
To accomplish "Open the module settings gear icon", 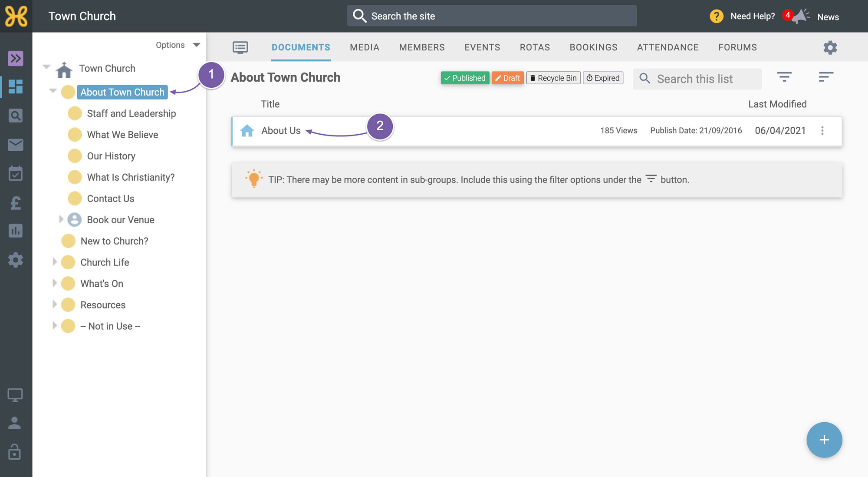I will pos(830,47).
